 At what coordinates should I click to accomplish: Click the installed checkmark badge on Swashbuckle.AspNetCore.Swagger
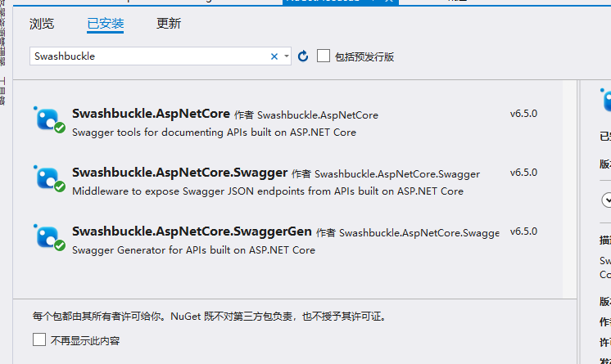[60, 186]
